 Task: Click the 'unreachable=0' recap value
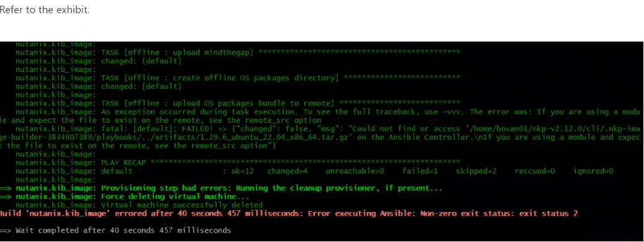pyautogui.click(x=355, y=171)
